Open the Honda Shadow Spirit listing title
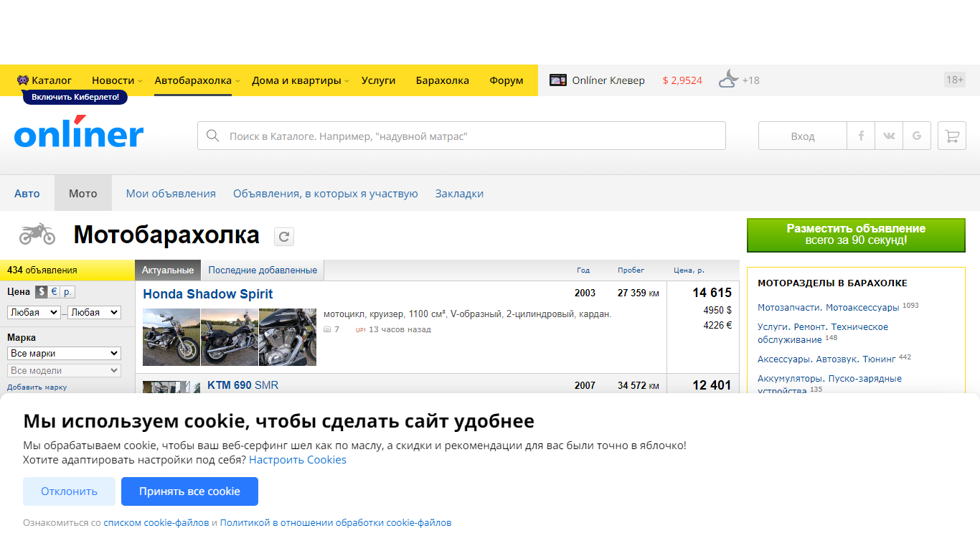 (x=208, y=294)
